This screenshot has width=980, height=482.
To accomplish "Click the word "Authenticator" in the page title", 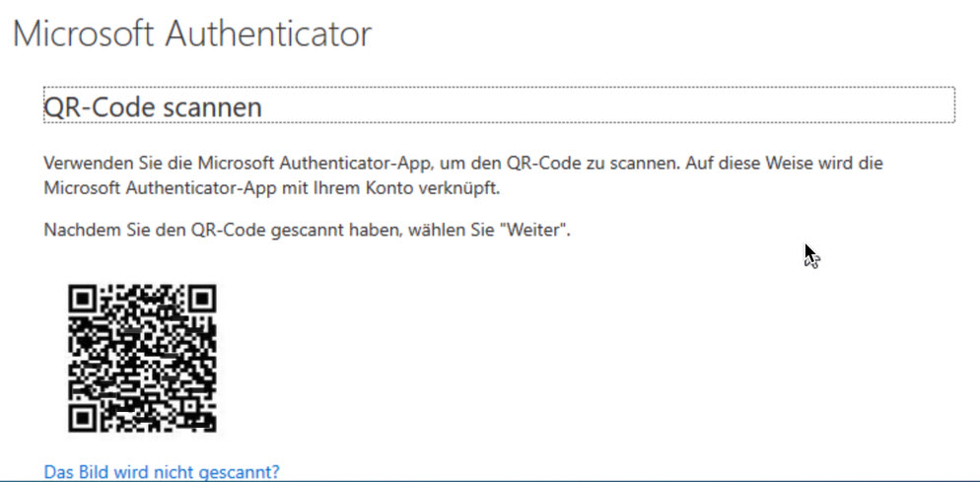I will coord(268,34).
